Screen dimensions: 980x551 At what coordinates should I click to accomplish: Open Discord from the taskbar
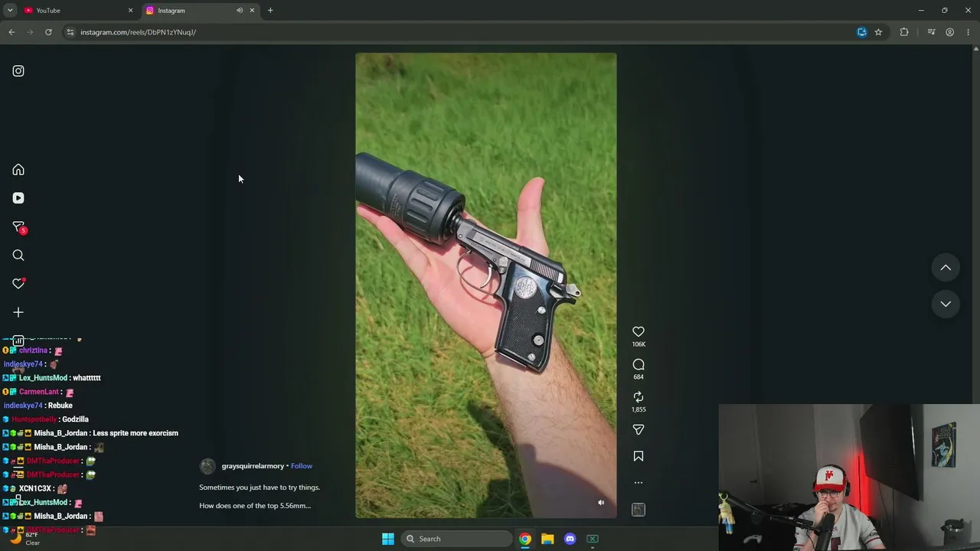click(x=570, y=539)
